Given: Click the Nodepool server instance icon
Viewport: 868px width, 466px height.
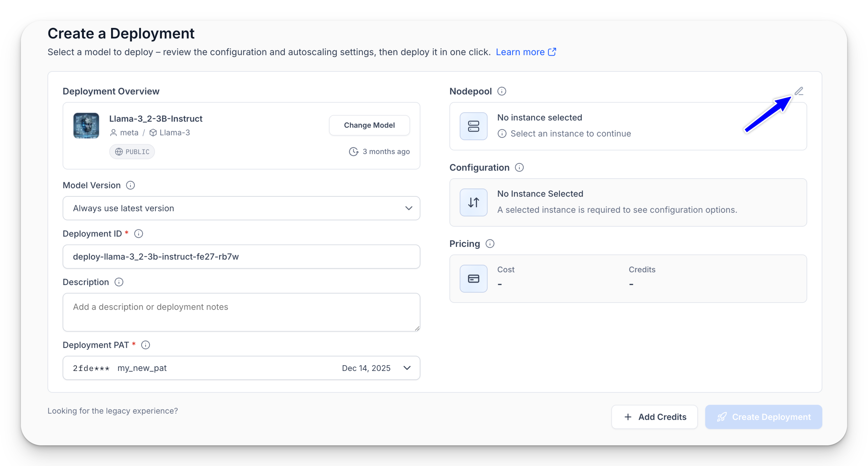Looking at the screenshot, I should click(473, 126).
